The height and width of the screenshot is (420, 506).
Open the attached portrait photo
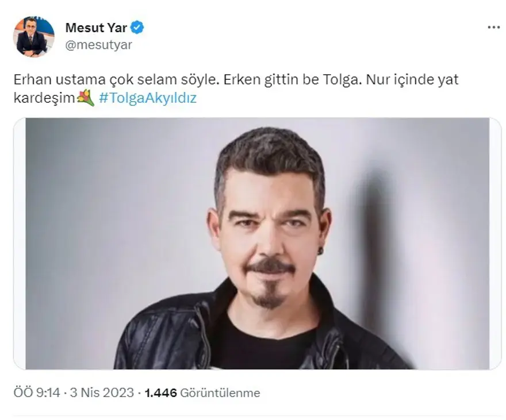pos(257,244)
